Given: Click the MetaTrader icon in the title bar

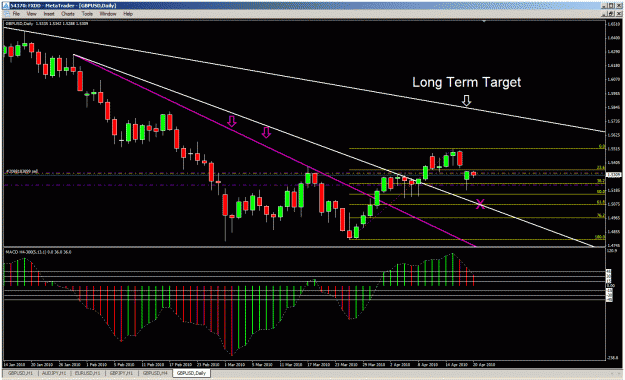Looking at the screenshot, I should click(6, 6).
